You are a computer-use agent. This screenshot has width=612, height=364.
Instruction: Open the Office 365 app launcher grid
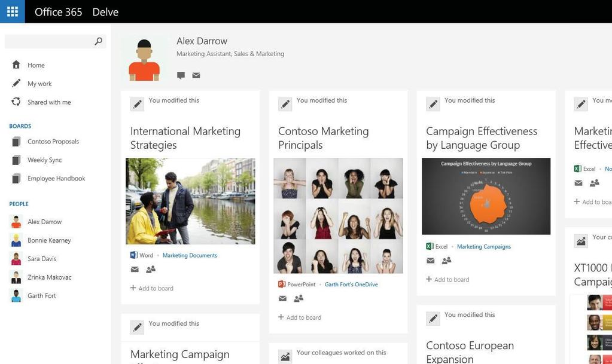coord(13,12)
